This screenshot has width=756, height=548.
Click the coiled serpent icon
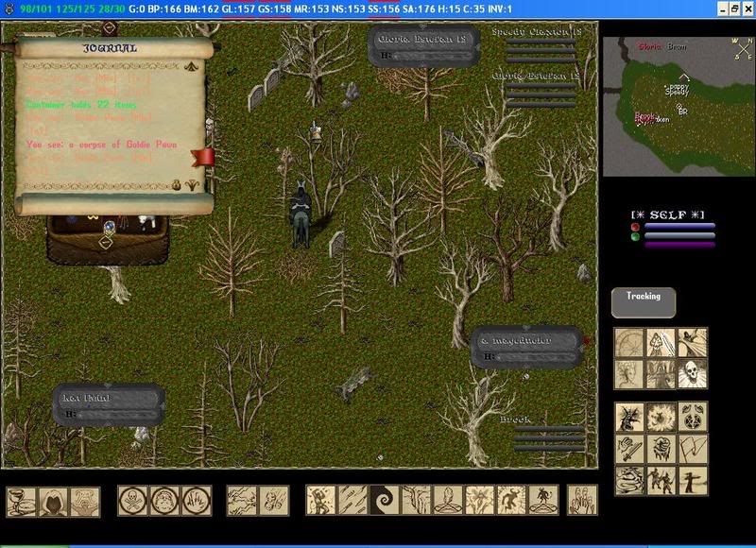point(629,480)
